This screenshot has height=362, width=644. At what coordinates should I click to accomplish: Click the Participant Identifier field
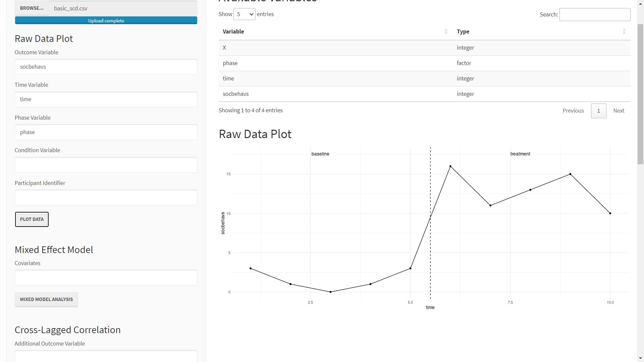[106, 197]
